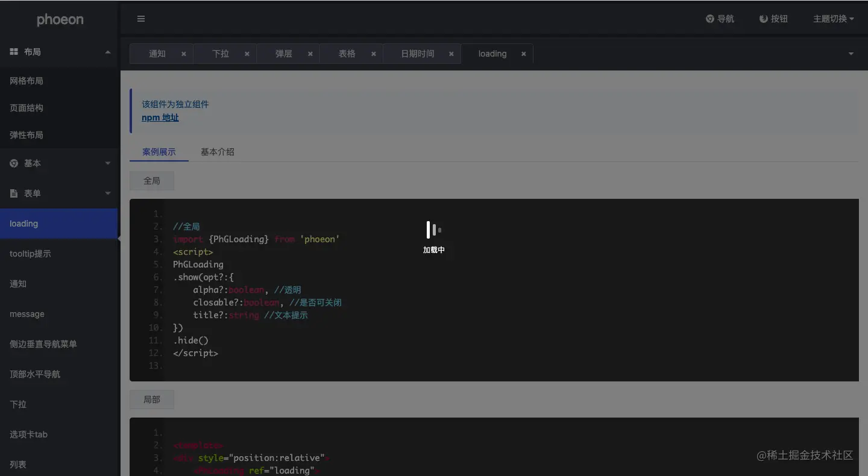Select loading in the sidebar menu
868x476 pixels.
point(59,224)
